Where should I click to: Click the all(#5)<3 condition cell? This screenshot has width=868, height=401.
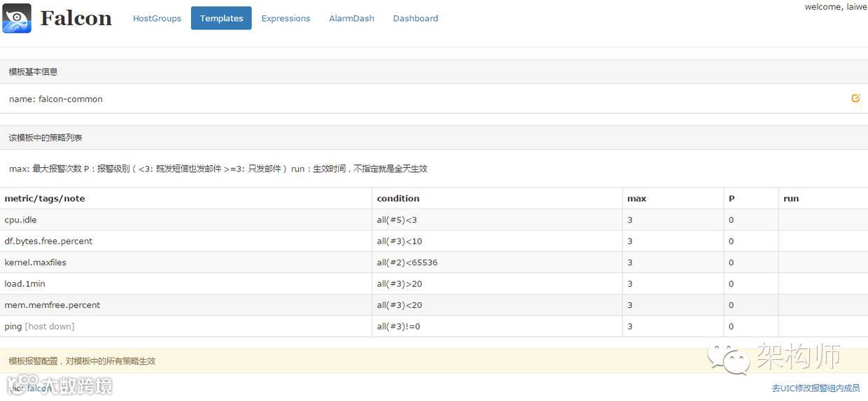pyautogui.click(x=497, y=220)
